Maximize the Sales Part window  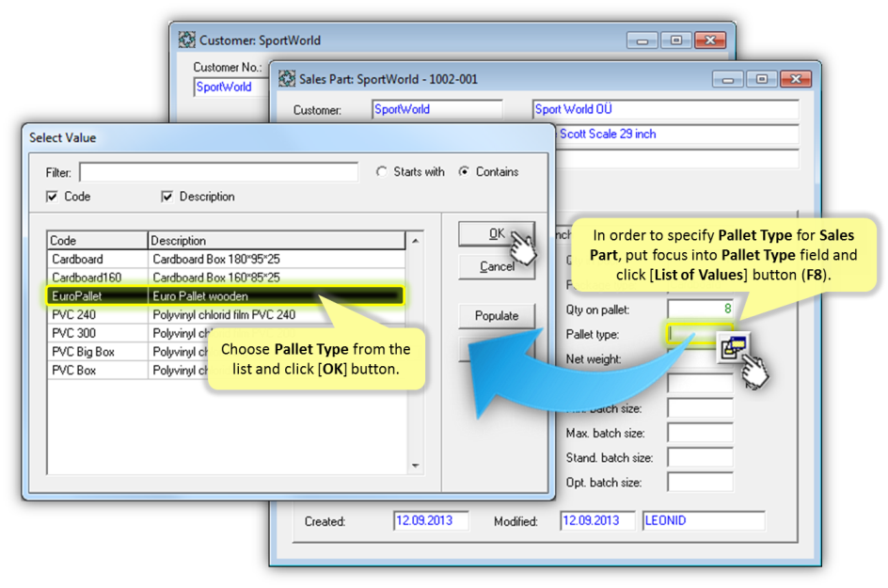pos(762,79)
